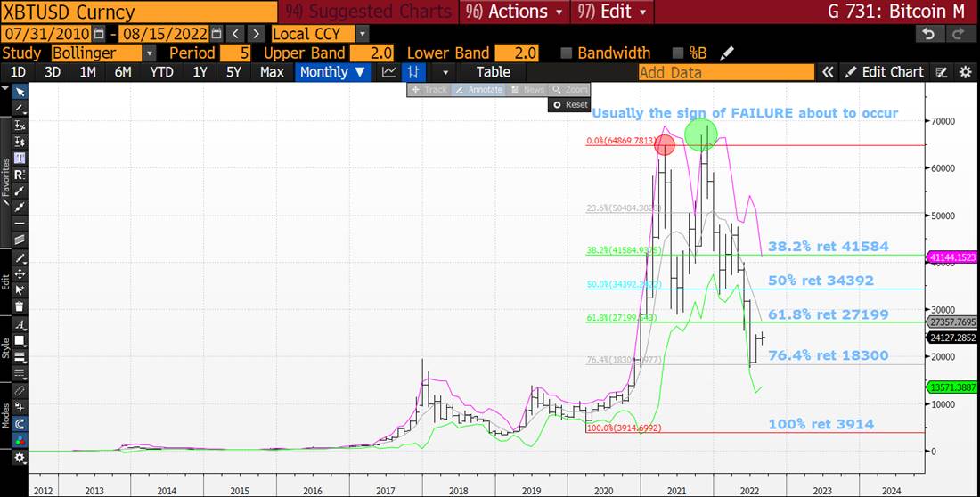Click the Add Data input field
Viewport: 980px width, 497px height.
pos(726,72)
